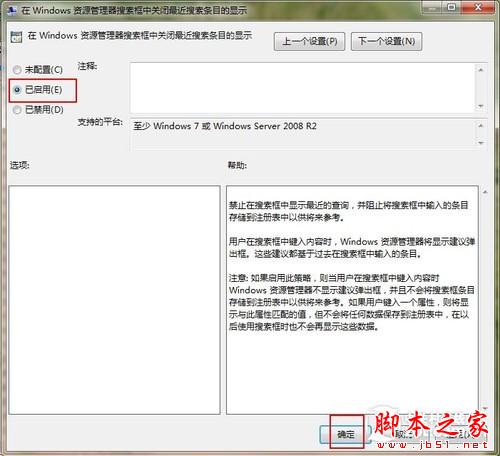Image resolution: width=500 pixels, height=456 pixels.
Task: Maximize the policy dialog window
Action: [x=452, y=7]
